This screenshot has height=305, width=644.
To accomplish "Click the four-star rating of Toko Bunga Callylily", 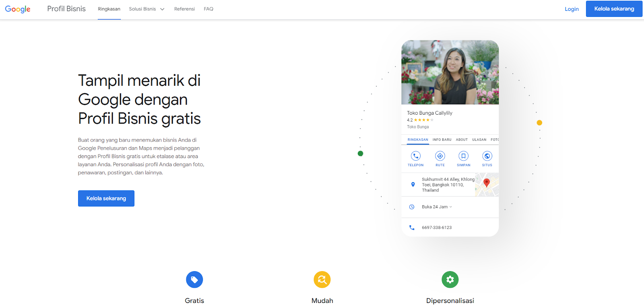I will click(423, 120).
